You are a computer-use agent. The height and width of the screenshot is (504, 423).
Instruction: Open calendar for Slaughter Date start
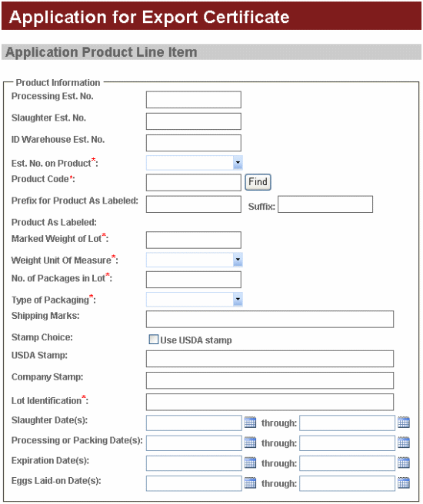click(x=250, y=423)
